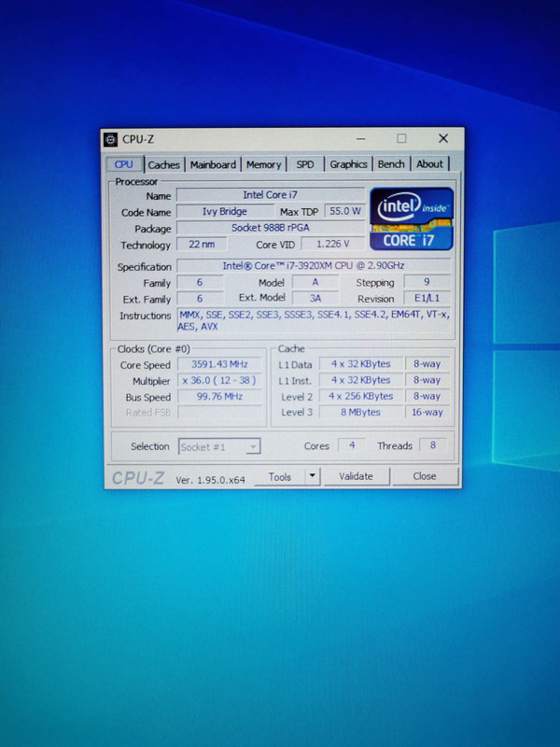Click the Family value '6'

pyautogui.click(x=200, y=283)
